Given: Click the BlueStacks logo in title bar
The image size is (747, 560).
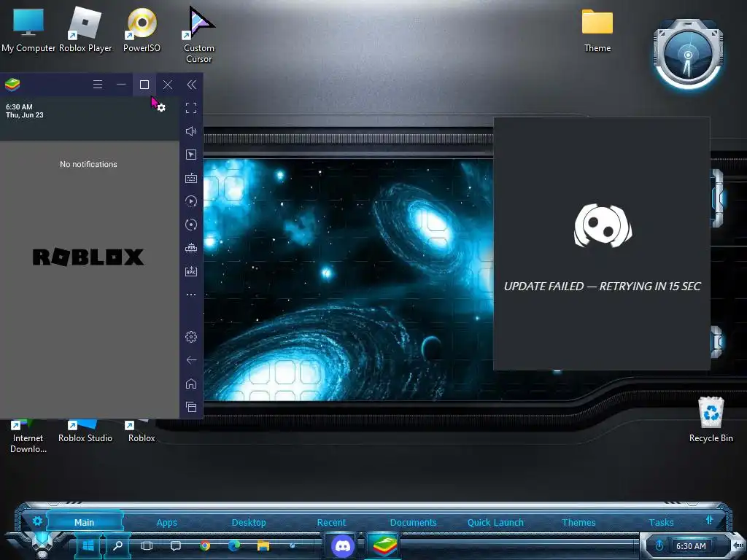Looking at the screenshot, I should pos(12,85).
